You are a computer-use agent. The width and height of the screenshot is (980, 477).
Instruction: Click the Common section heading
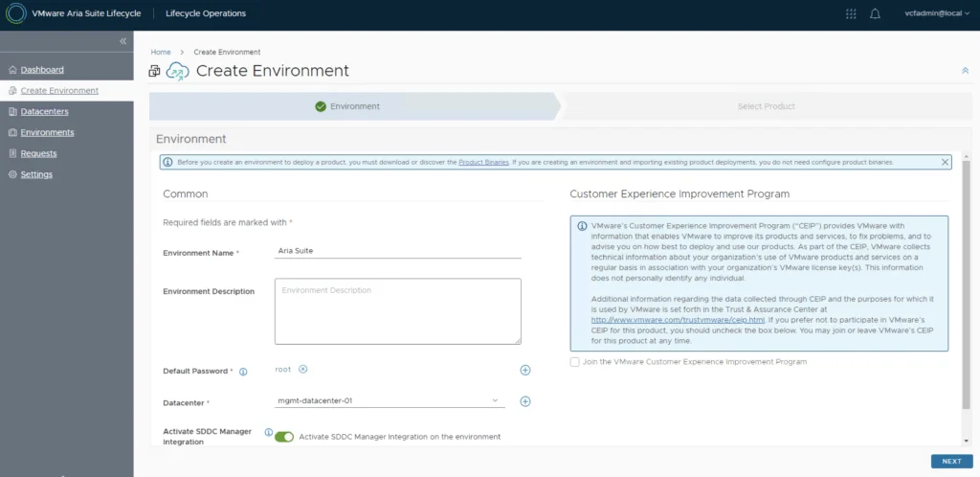185,193
